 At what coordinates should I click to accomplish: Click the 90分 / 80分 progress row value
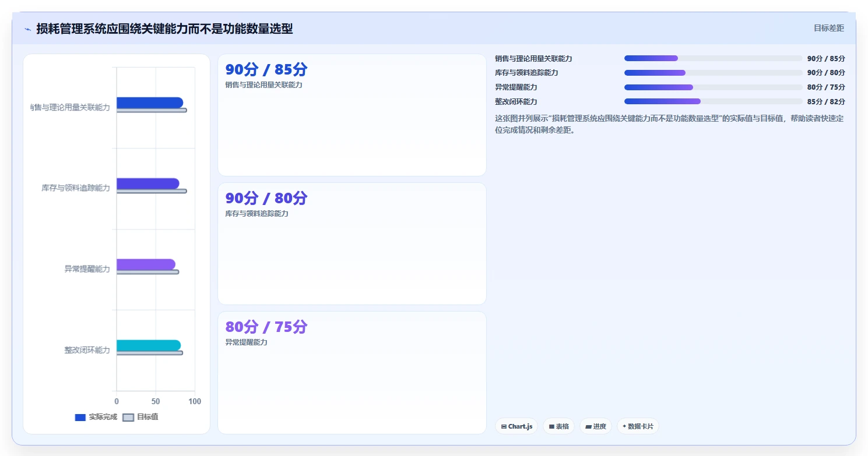pyautogui.click(x=826, y=73)
